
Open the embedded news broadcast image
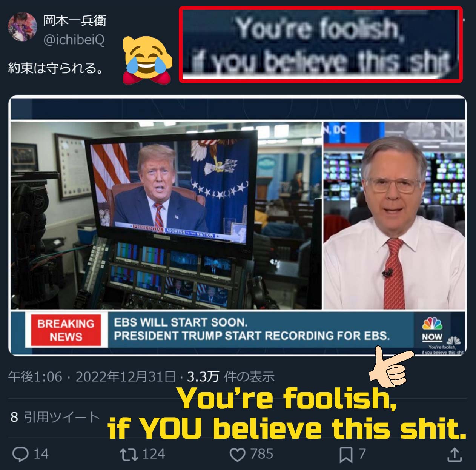coord(238,226)
